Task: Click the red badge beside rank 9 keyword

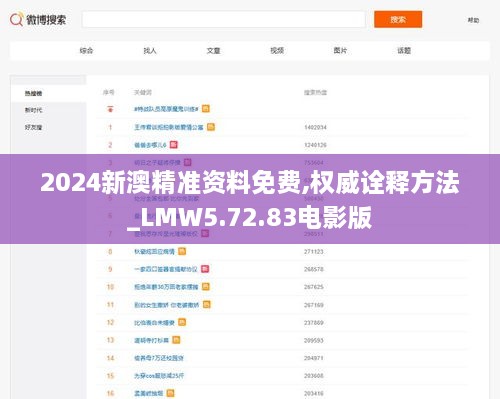Action: (x=205, y=269)
